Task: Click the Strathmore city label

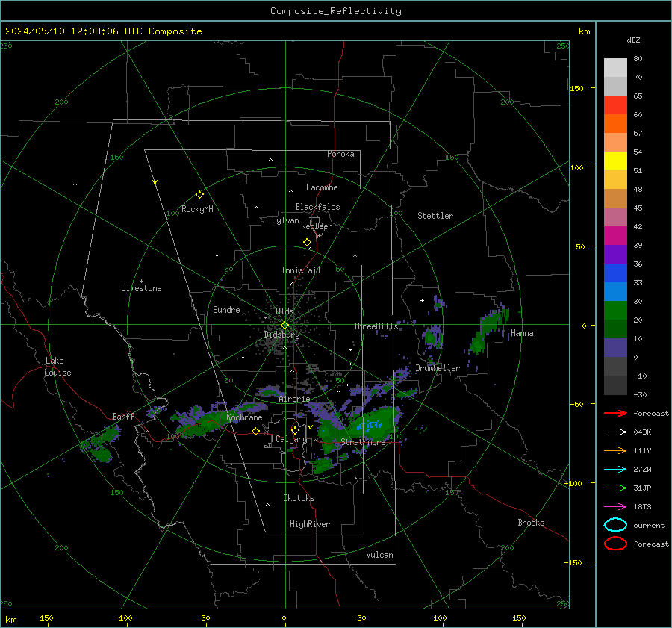Action: (363, 442)
